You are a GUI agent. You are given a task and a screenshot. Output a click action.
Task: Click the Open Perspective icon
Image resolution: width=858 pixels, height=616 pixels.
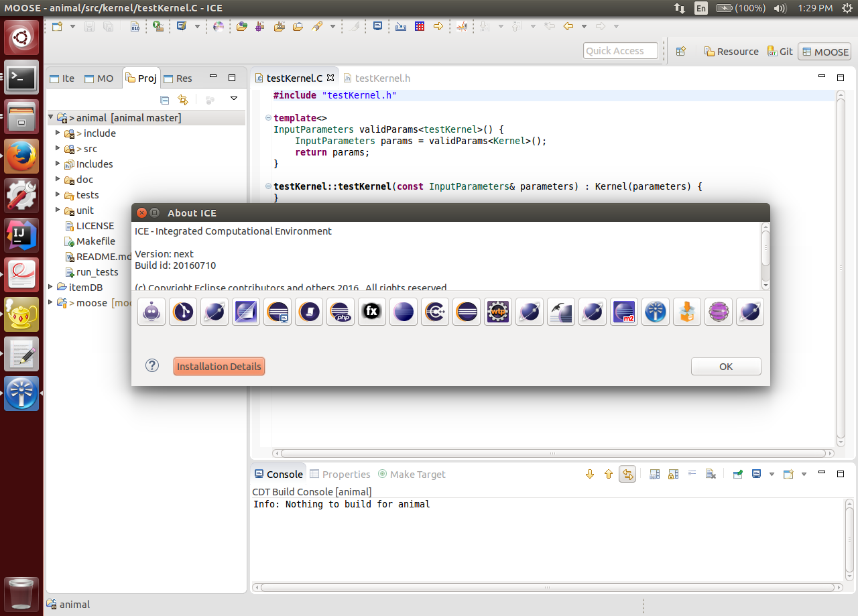pyautogui.click(x=680, y=52)
